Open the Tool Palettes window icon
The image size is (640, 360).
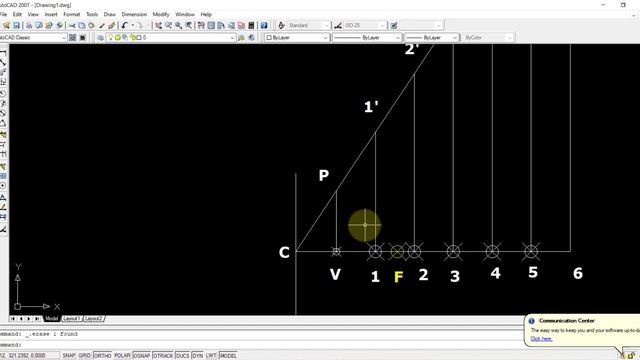coord(221,25)
